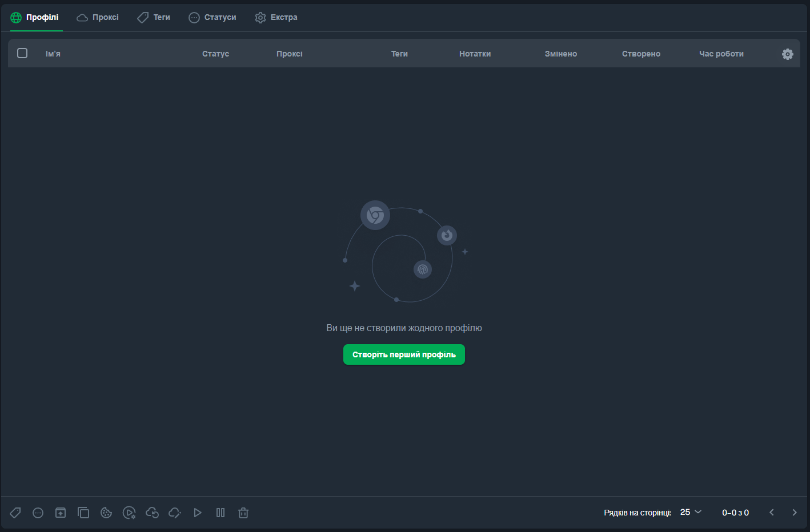This screenshot has width=810, height=532.
Task: Click the export archive icon in bottom toolbar
Action: point(61,513)
